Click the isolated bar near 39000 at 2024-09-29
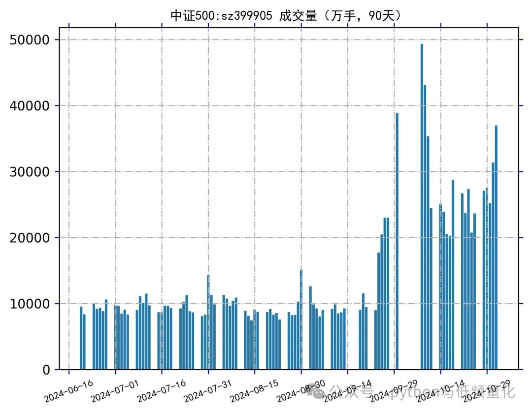 397,241
